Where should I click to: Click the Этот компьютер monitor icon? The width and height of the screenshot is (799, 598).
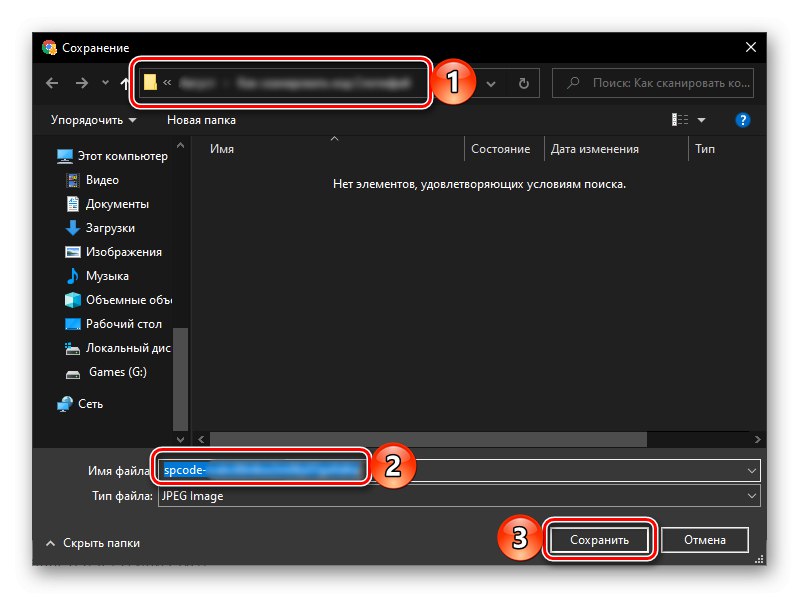pos(65,156)
